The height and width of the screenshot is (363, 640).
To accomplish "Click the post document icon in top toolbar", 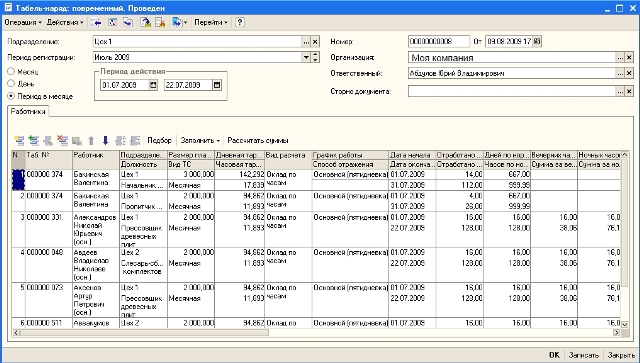I will (x=145, y=22).
